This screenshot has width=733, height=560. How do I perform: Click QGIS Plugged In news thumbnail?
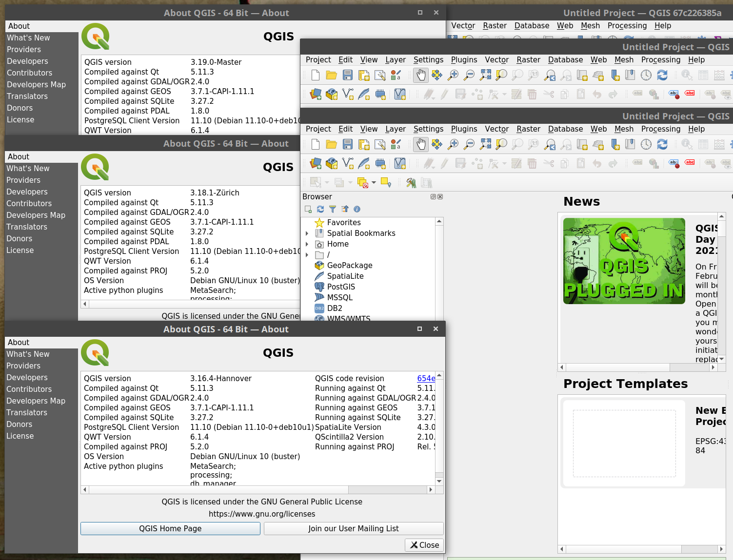(624, 261)
